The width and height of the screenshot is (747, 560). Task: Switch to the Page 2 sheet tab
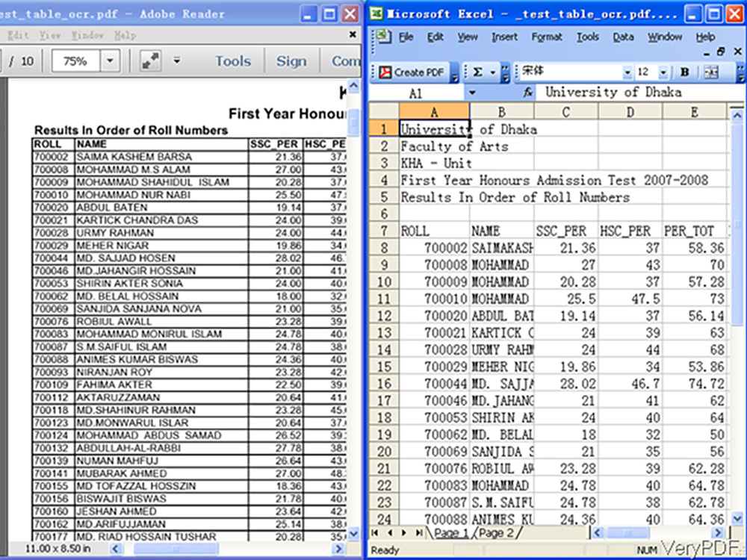tap(497, 533)
